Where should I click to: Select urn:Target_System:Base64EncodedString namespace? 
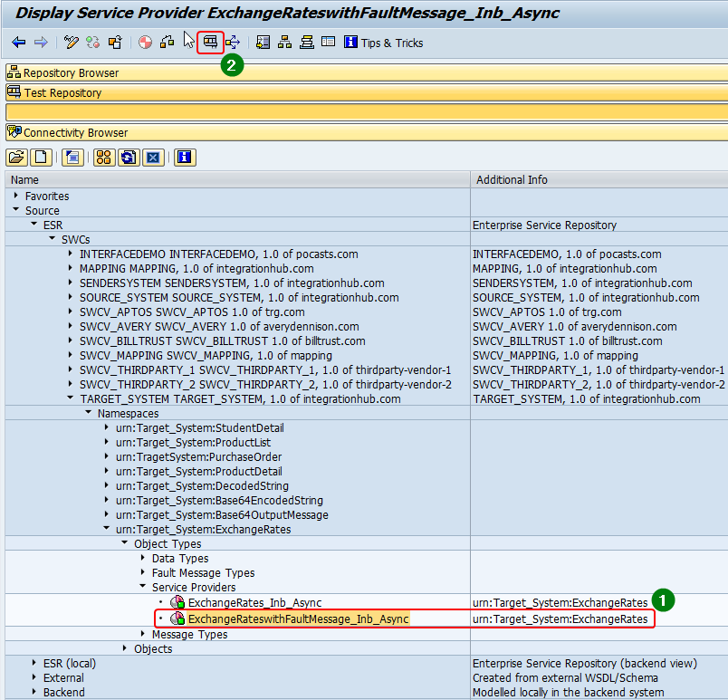219,501
